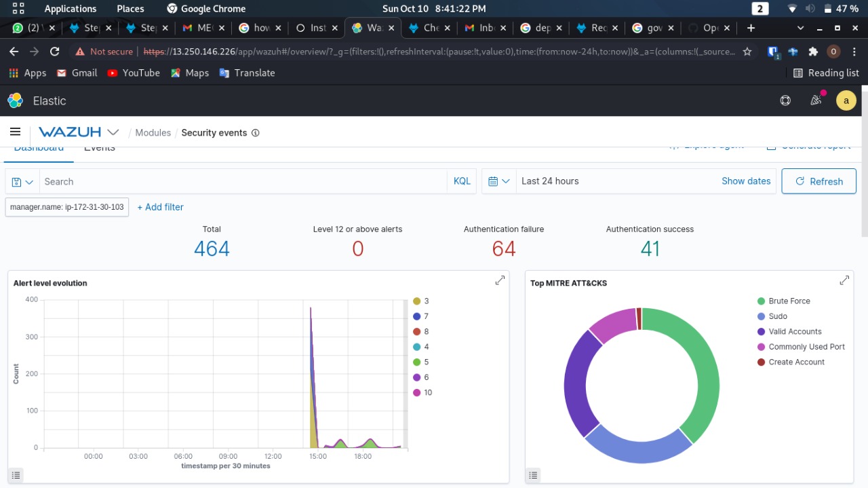
Task: Close the active Wazuh browser tab
Action: [x=391, y=28]
